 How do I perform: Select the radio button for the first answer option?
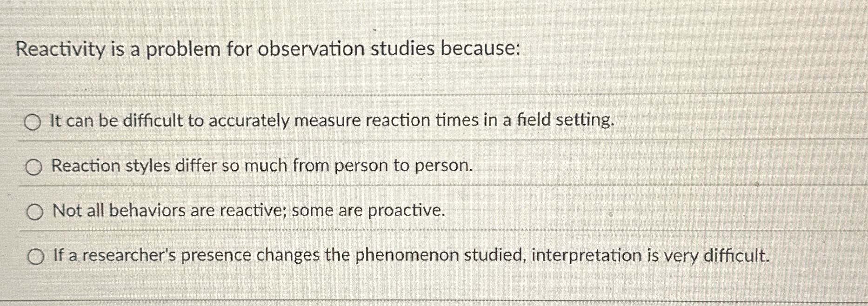coord(33,123)
